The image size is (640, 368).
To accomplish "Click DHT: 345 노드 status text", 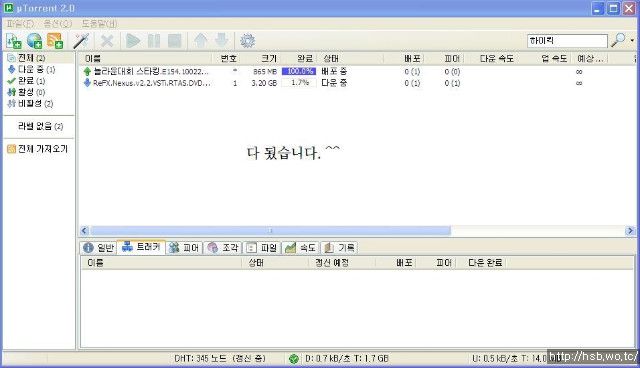I will click(220, 359).
